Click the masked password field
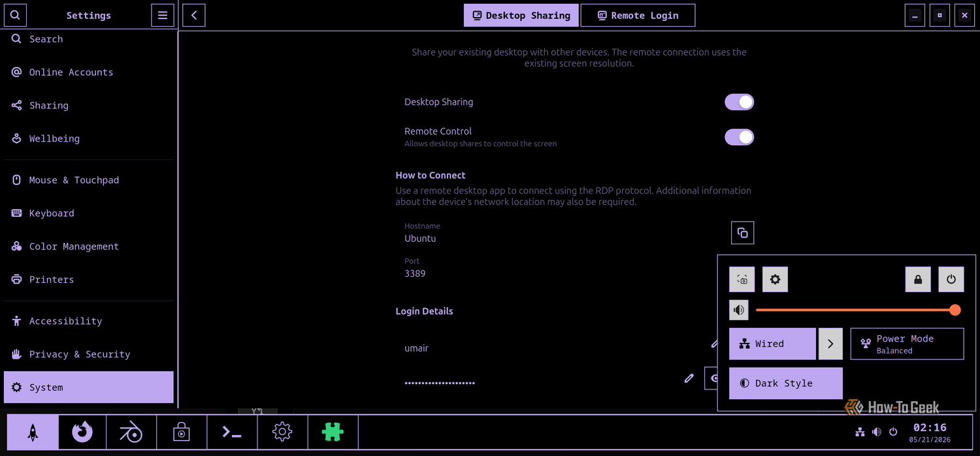980x456 pixels. [x=440, y=383]
